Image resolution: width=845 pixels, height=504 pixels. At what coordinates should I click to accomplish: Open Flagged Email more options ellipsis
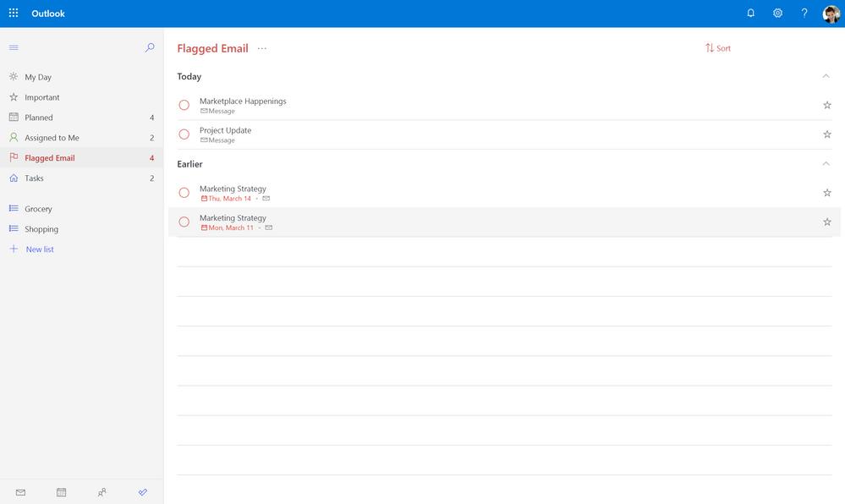click(262, 48)
